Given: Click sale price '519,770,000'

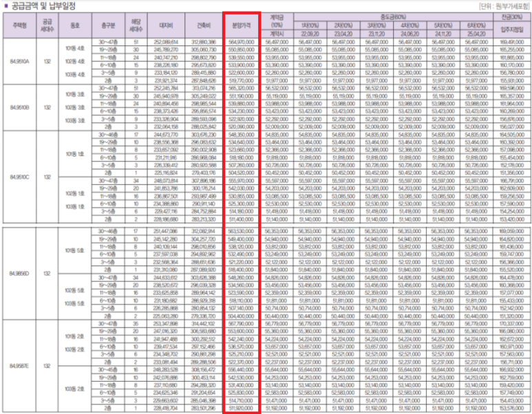Looking at the screenshot, I should point(242,80).
